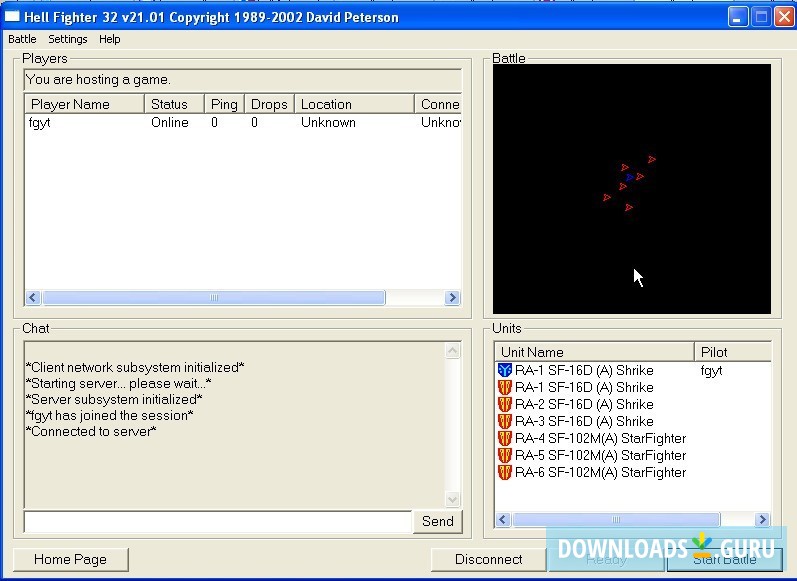Click the blue fighter ship on battle map

click(x=630, y=177)
